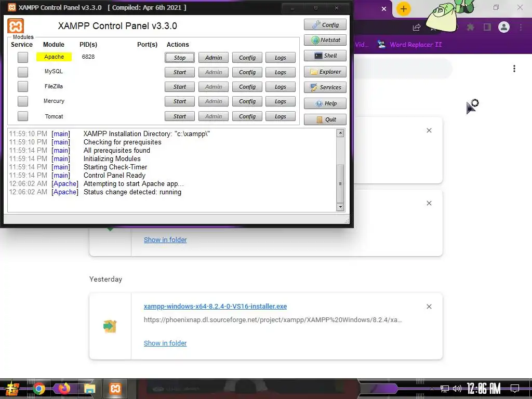
Task: Open Firefox from taskbar
Action: pos(64,389)
